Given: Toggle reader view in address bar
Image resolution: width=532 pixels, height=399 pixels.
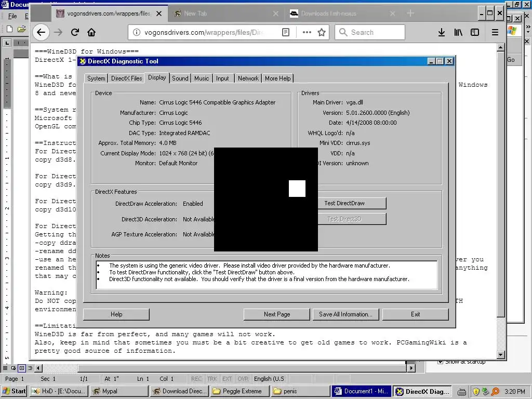Looking at the screenshot, I should coord(286,32).
